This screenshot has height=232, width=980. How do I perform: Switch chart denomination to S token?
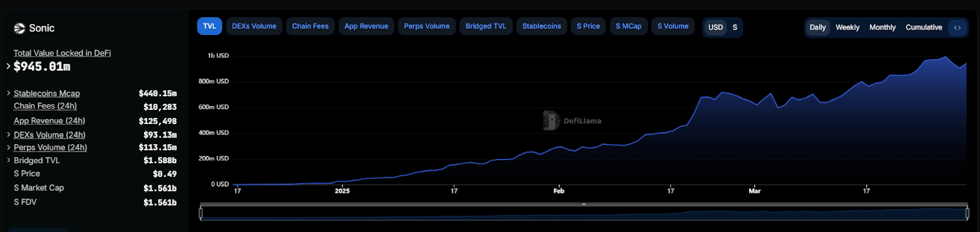(x=735, y=28)
